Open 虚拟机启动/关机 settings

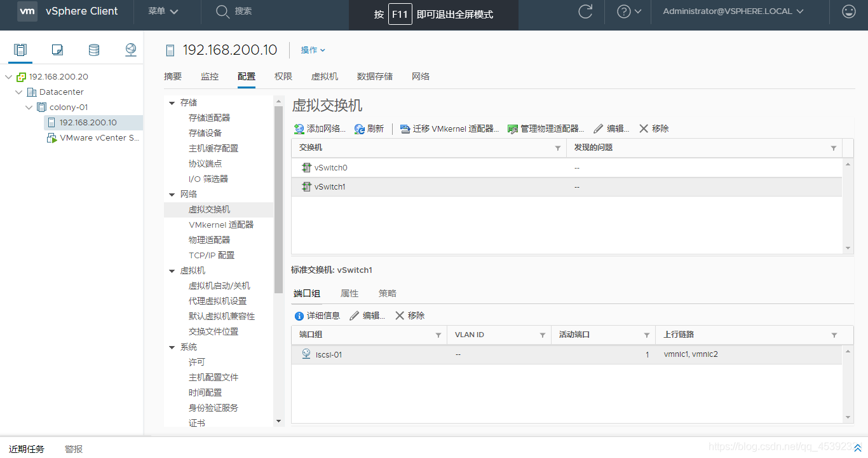click(219, 286)
